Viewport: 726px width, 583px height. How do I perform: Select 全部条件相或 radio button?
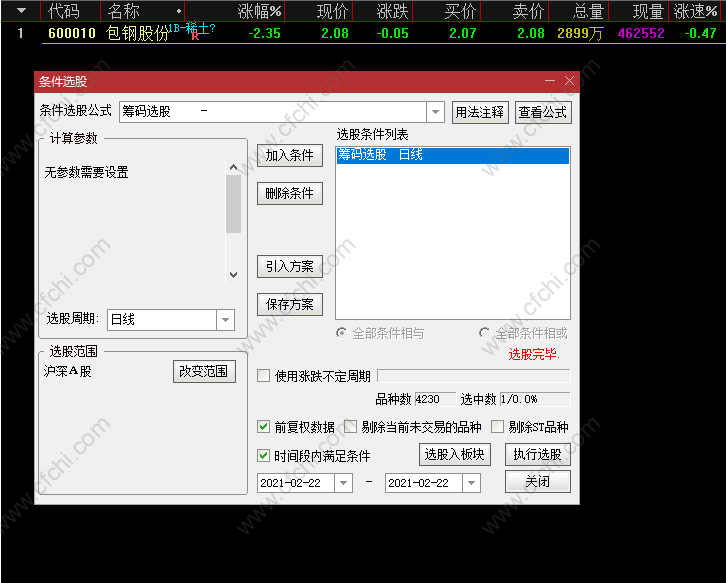coord(485,333)
